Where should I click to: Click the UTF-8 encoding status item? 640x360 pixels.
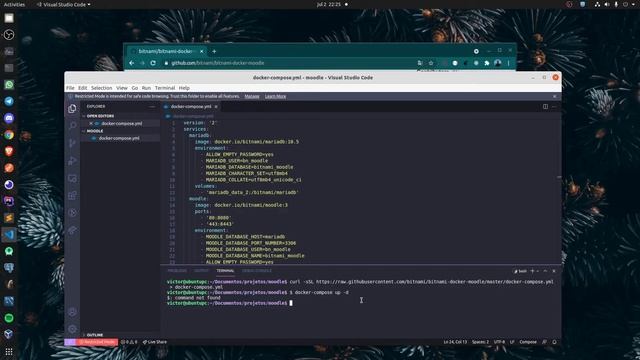[499, 342]
